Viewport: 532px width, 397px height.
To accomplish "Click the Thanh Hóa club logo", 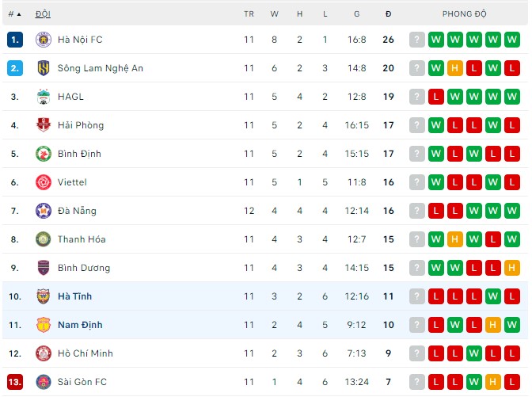I will coord(44,239).
